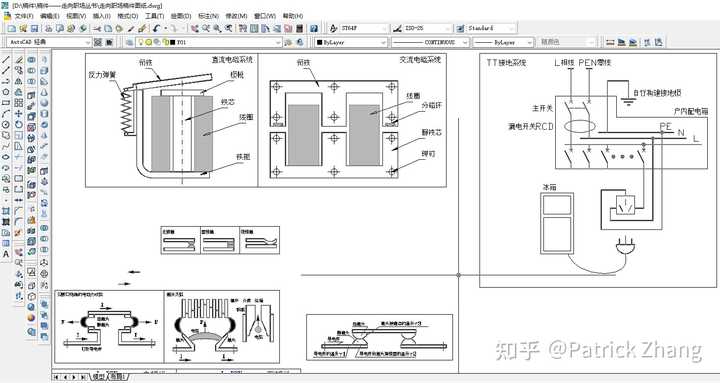Open the 修改(M) menu
This screenshot has height=383, width=720.
pos(236,16)
